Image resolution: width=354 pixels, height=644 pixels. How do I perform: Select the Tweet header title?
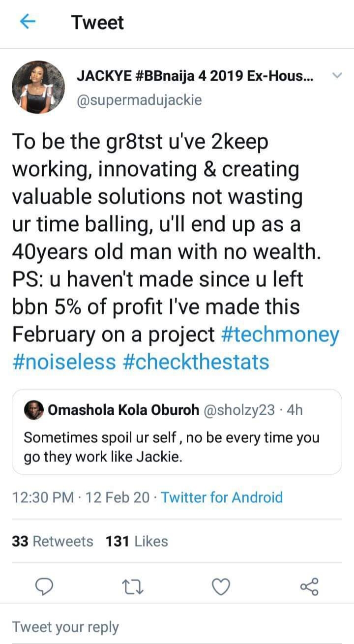click(97, 22)
